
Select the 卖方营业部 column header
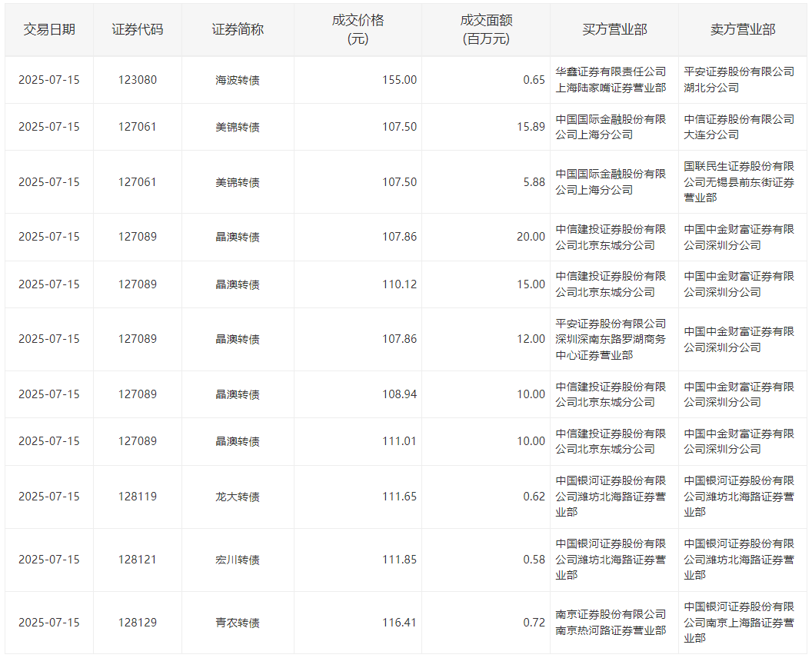pyautogui.click(x=743, y=29)
